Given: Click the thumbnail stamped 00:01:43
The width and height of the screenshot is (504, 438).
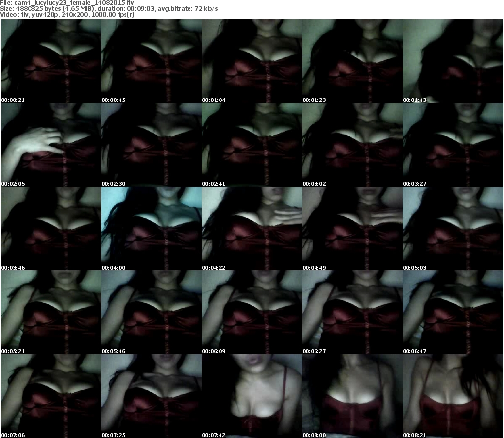Looking at the screenshot, I should tap(453, 61).
